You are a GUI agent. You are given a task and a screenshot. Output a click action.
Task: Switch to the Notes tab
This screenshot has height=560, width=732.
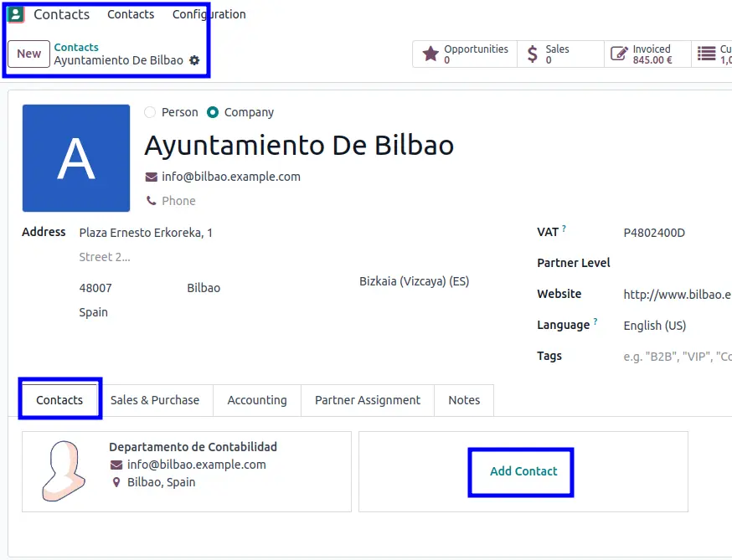click(464, 400)
